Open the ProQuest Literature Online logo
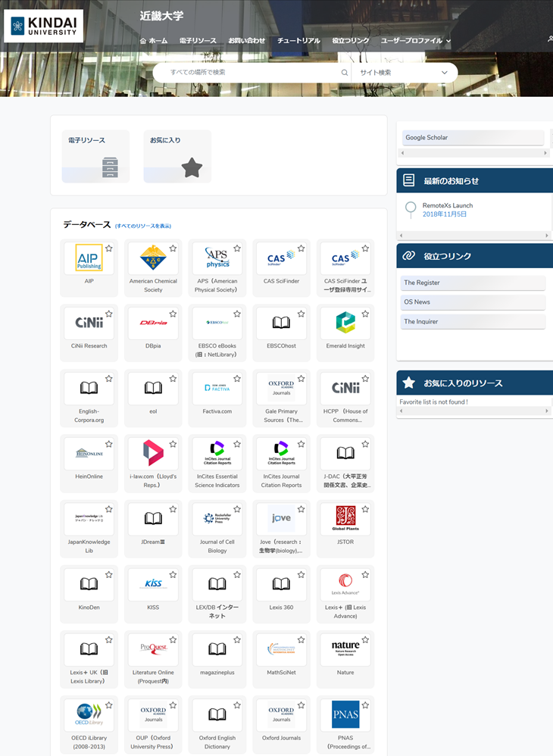 (153, 648)
